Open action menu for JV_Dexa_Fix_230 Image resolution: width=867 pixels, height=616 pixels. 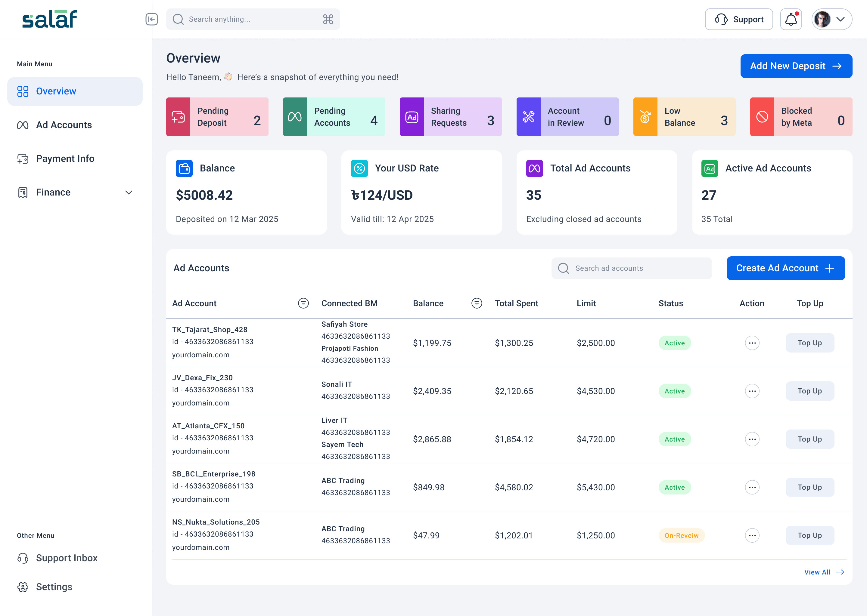752,391
